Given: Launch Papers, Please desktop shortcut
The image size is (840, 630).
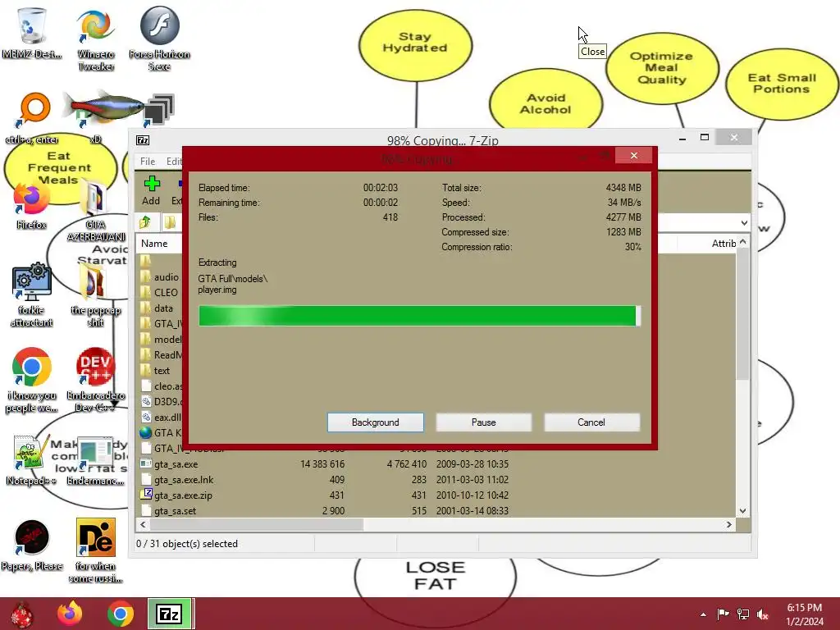Looking at the screenshot, I should coord(32,546).
